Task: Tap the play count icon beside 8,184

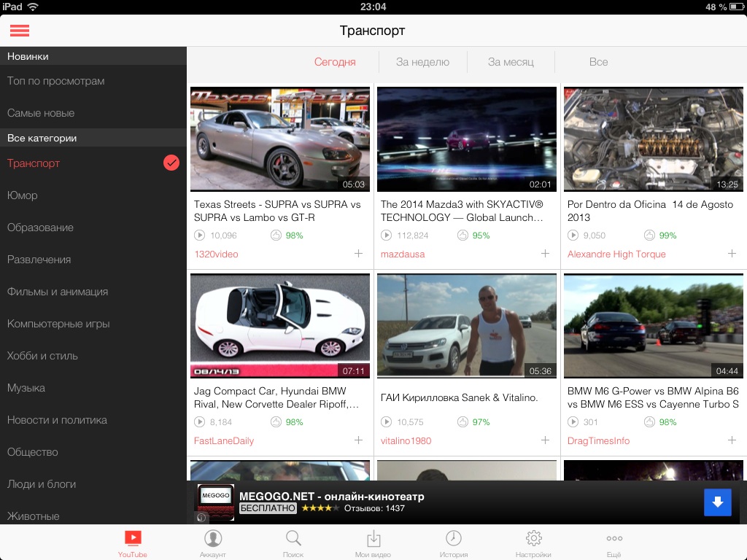Action: click(x=200, y=422)
